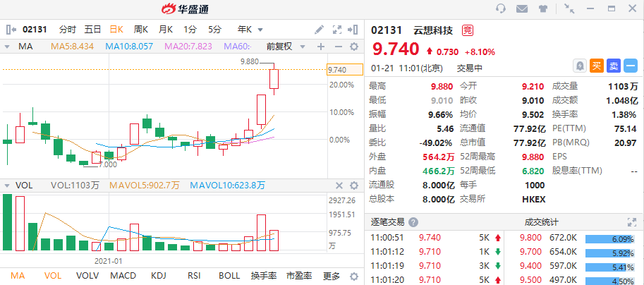Image resolution: width=644 pixels, height=285 pixels.
Task: Switch to 5分 five-minute chart
Action: pyautogui.click(x=214, y=30)
